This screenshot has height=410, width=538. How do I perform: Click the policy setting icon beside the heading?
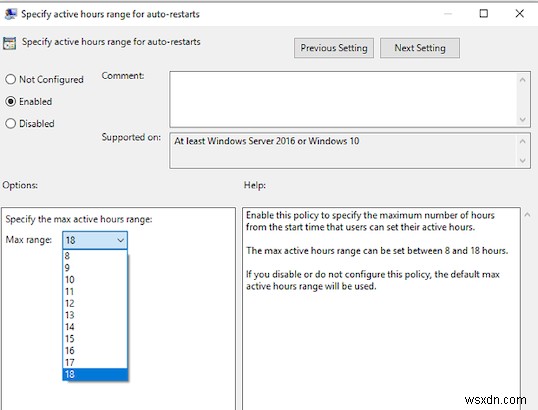[x=9, y=43]
